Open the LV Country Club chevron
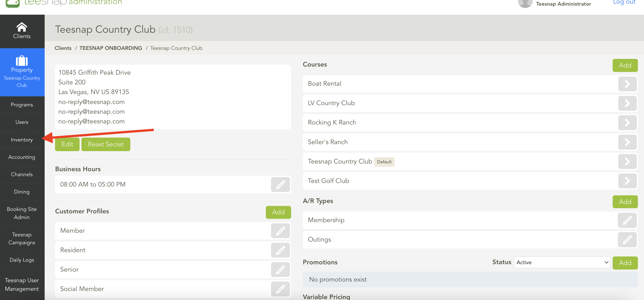 coord(627,103)
